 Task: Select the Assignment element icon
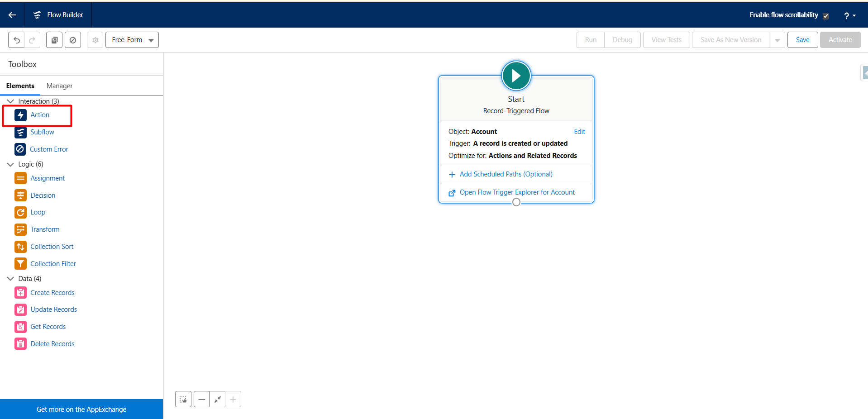(x=20, y=178)
